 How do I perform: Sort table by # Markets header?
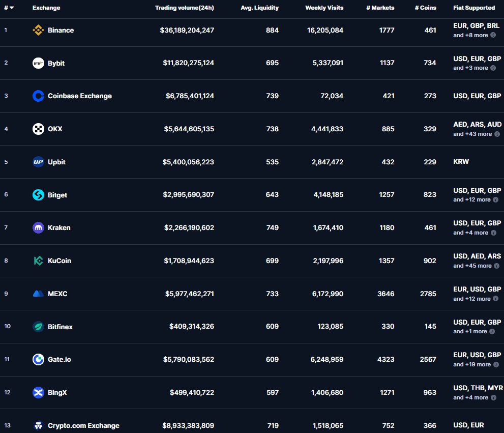coord(380,8)
